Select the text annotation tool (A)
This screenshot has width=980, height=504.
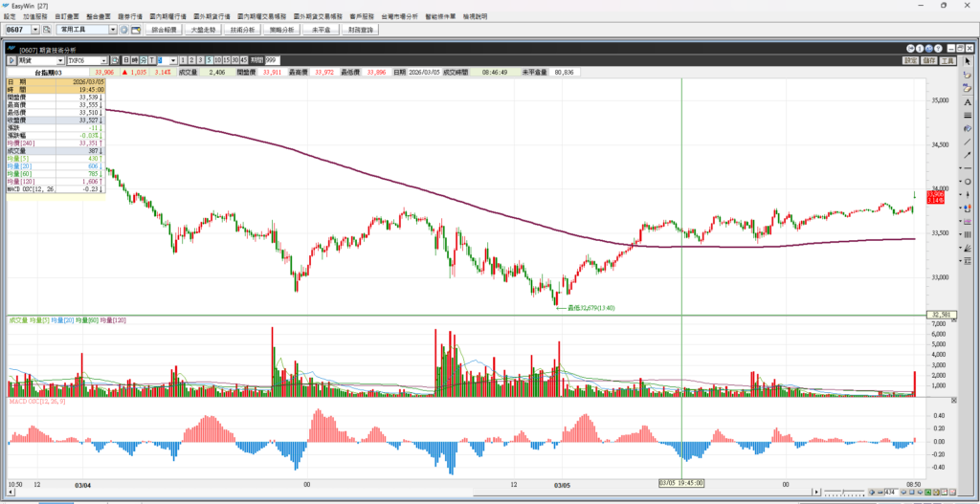coord(968,102)
